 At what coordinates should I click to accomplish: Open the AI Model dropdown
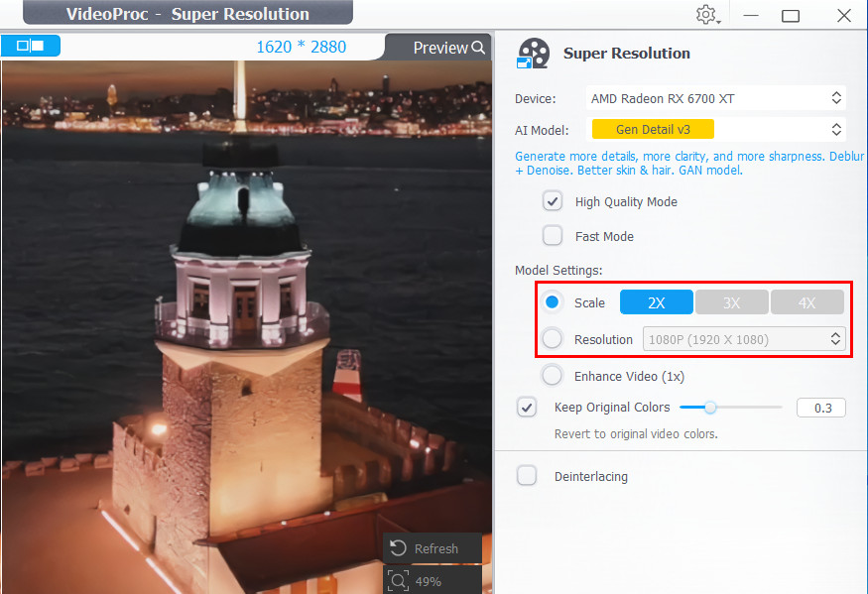tap(715, 130)
